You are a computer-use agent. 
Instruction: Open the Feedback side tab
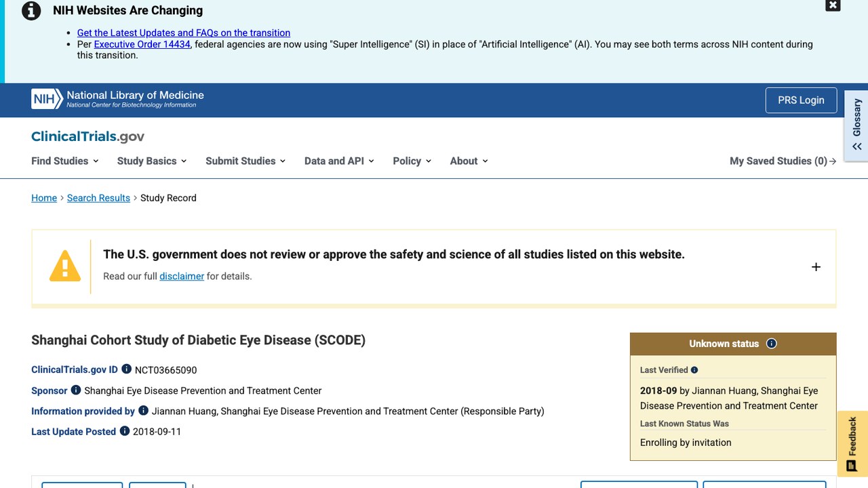pos(852,444)
